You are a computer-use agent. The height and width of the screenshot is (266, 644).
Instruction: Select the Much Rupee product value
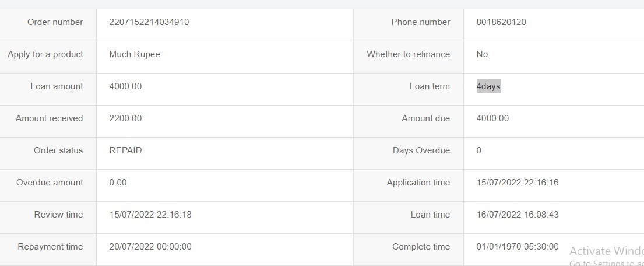135,54
